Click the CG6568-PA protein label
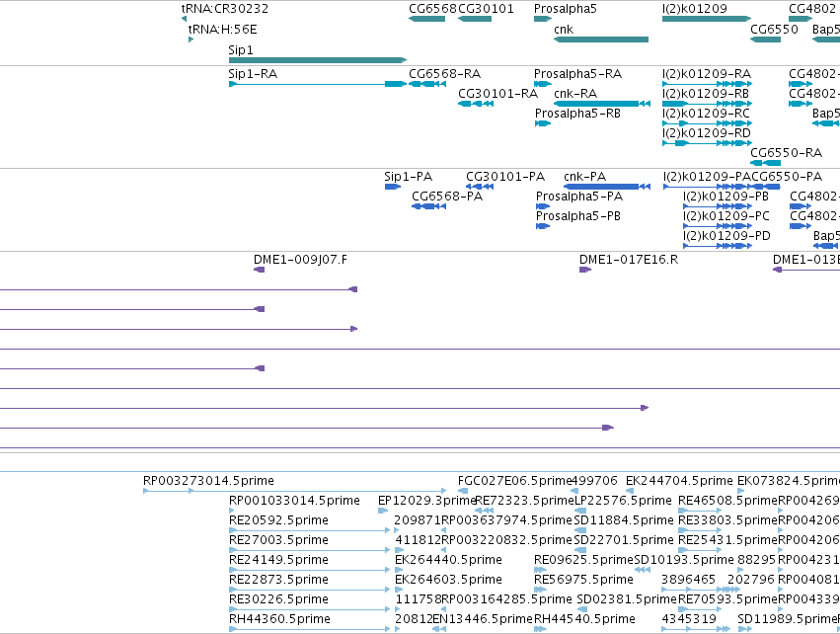The image size is (840, 634). [x=447, y=197]
